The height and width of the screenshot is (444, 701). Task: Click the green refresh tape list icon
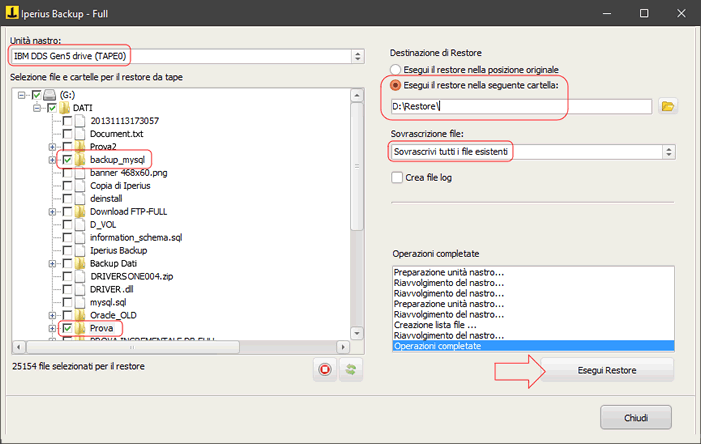(351, 368)
